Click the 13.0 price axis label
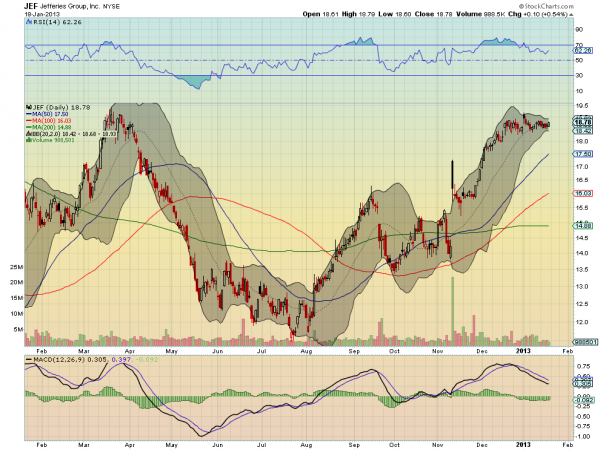 pyautogui.click(x=581, y=287)
